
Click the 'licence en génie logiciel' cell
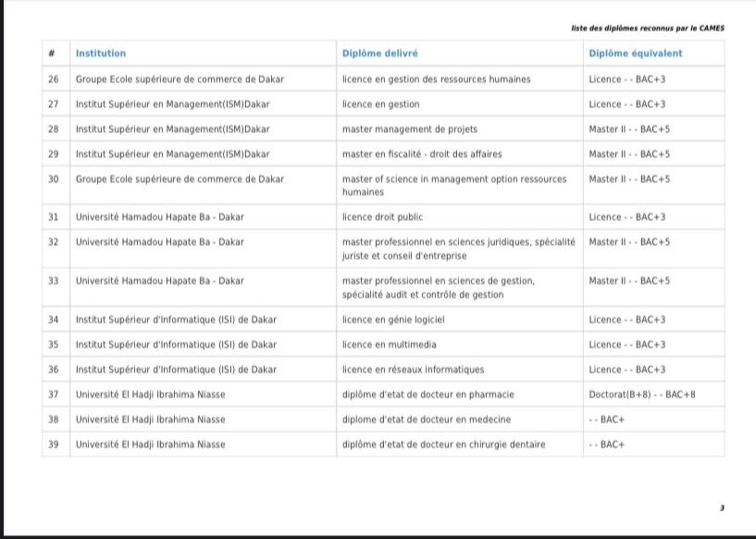click(393, 320)
